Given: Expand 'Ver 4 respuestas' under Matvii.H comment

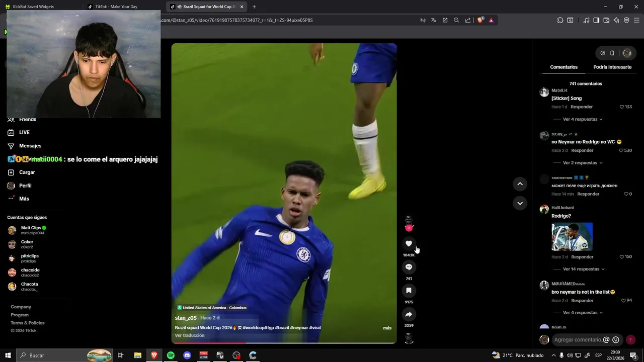Looking at the screenshot, I should pyautogui.click(x=583, y=119).
